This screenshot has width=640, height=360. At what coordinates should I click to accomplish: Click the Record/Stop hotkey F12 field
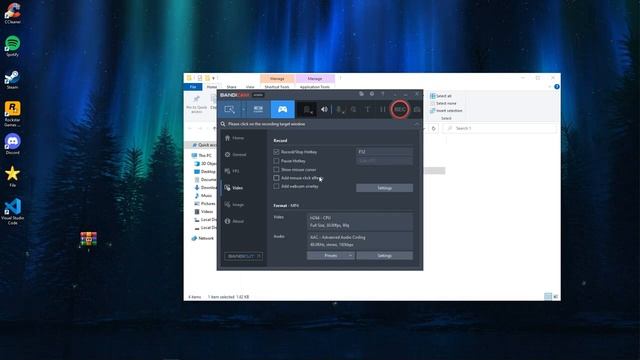(384, 152)
